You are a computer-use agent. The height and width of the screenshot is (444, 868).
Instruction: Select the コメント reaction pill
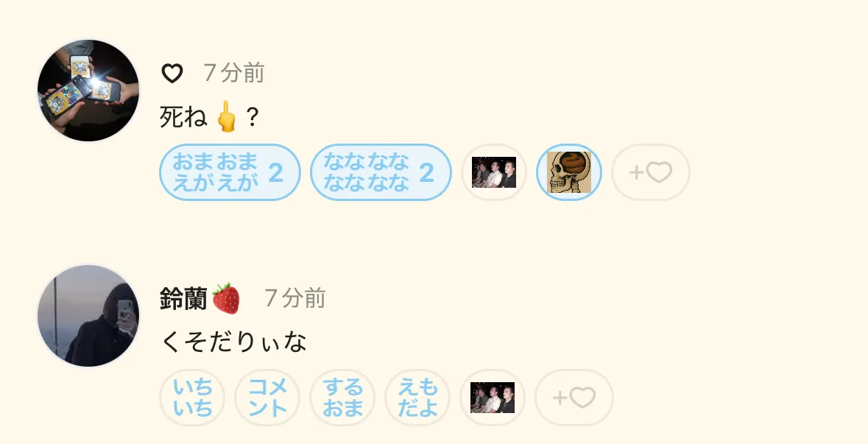pyautogui.click(x=267, y=398)
